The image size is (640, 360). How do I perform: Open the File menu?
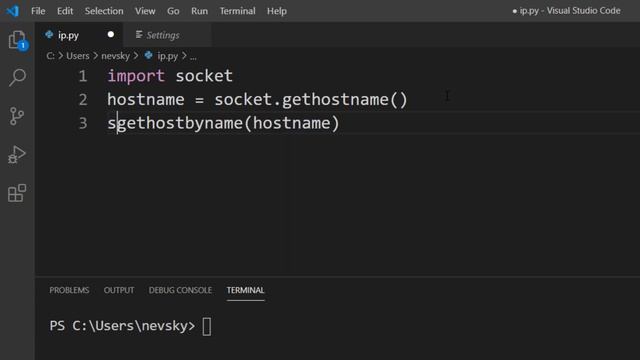[x=38, y=11]
